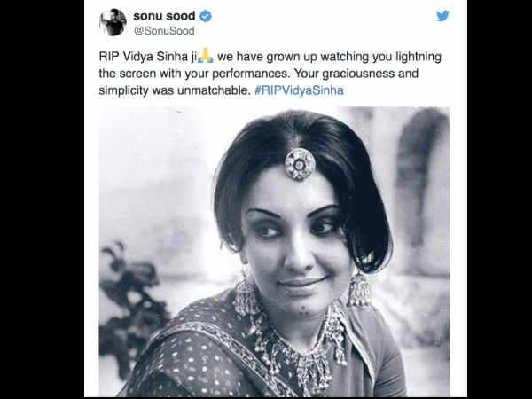Click the blue verified badge
This screenshot has width=532, height=399.
point(206,16)
